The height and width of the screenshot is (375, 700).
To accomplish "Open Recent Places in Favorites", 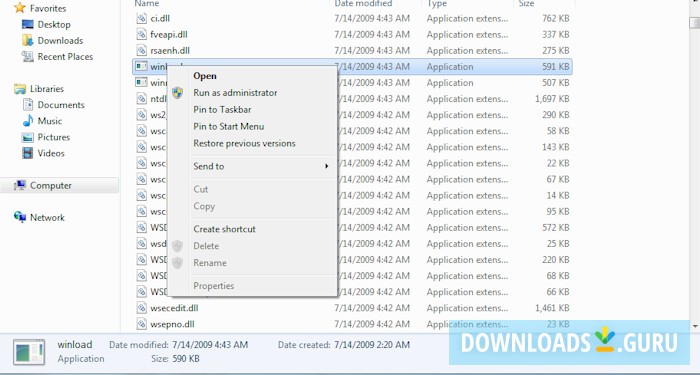I will click(x=65, y=57).
